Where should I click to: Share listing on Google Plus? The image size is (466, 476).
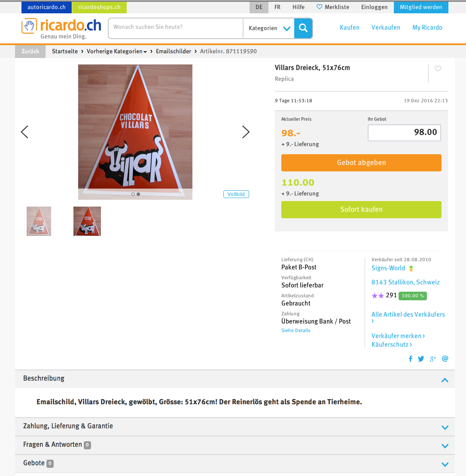tap(433, 359)
